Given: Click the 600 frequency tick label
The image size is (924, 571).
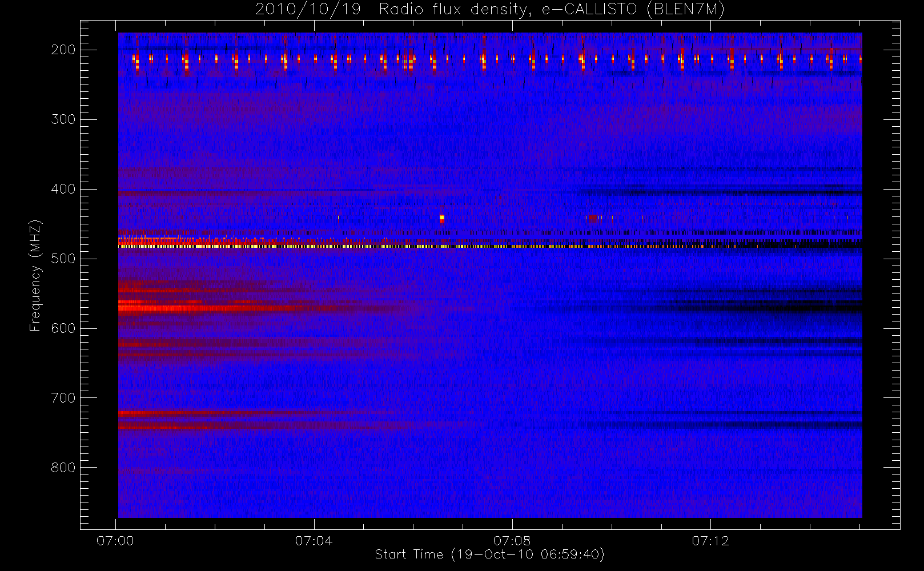Looking at the screenshot, I should (63, 328).
